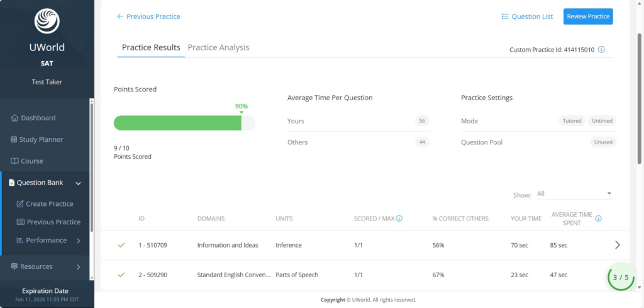Click the 3 / 5 progress circle
The width and height of the screenshot is (644, 308).
click(621, 277)
